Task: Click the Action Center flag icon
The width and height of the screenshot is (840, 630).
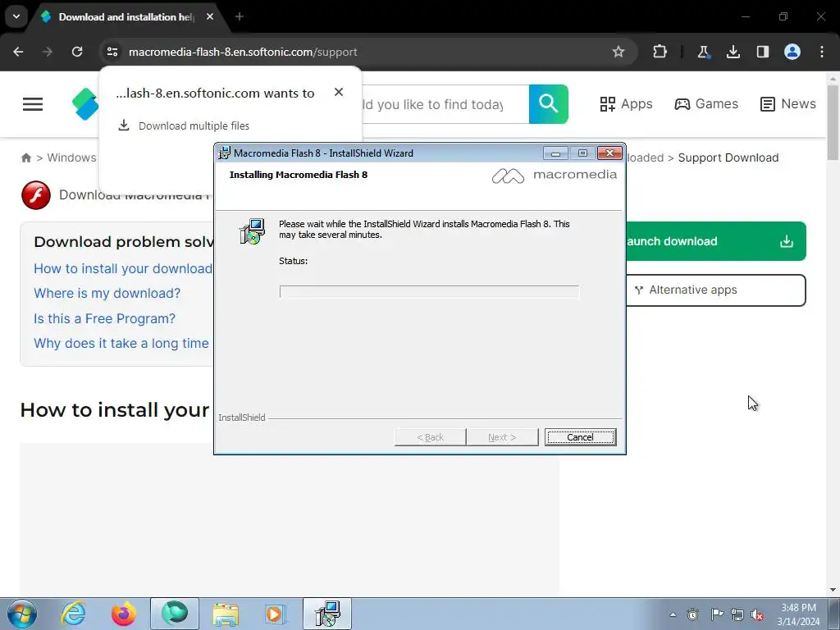Action: (717, 614)
